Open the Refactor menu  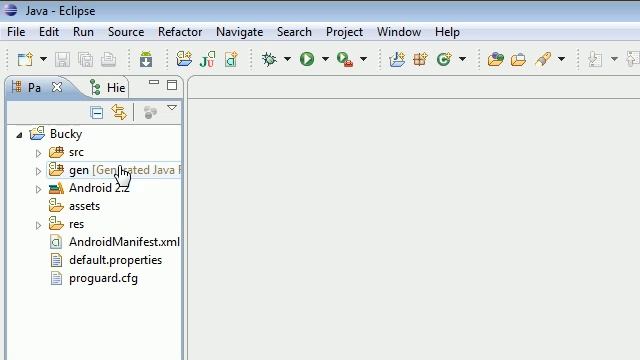(180, 32)
